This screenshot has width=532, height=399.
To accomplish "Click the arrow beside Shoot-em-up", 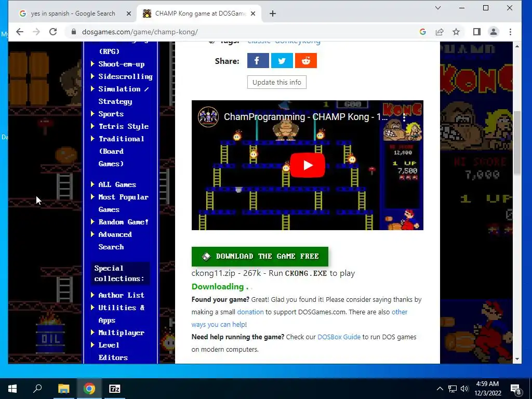I will tap(92, 64).
